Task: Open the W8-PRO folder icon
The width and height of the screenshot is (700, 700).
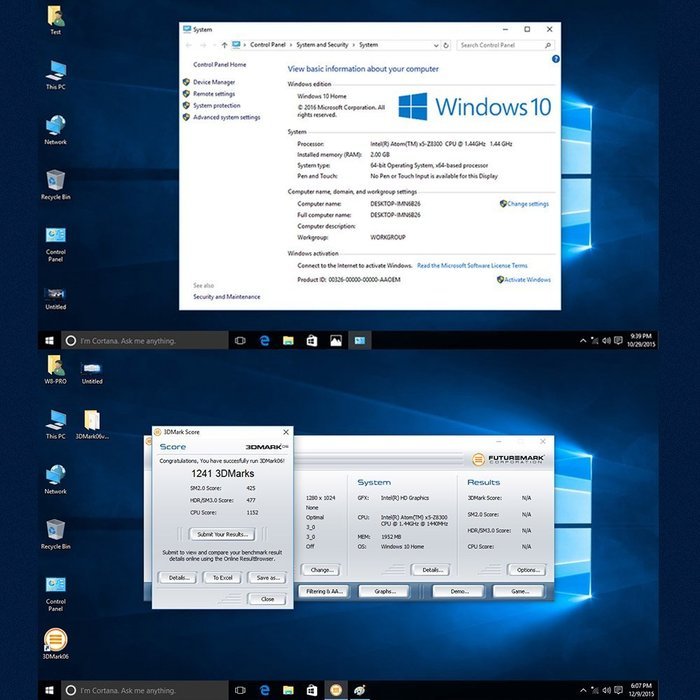Action: tap(55, 369)
